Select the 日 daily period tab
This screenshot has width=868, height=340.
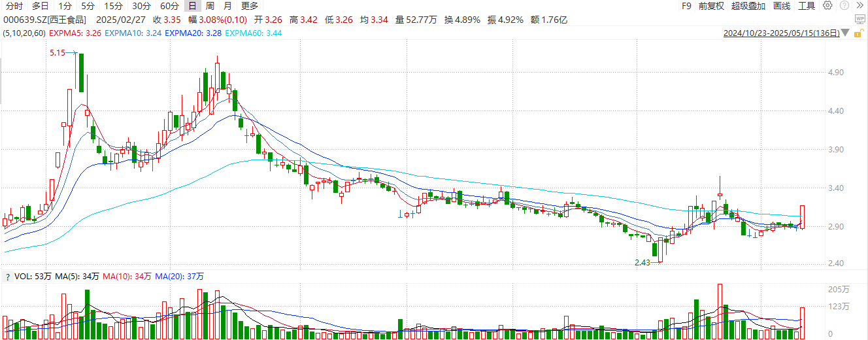pyautogui.click(x=192, y=6)
